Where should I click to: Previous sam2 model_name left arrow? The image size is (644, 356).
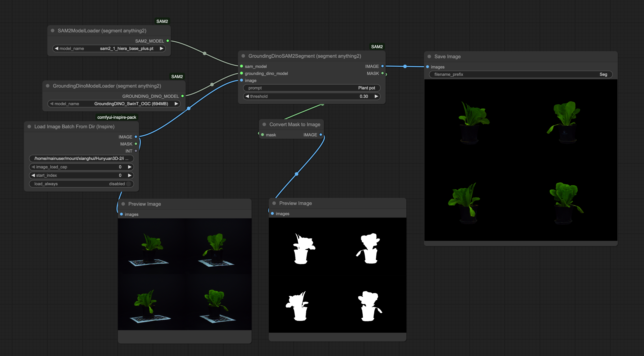(56, 48)
